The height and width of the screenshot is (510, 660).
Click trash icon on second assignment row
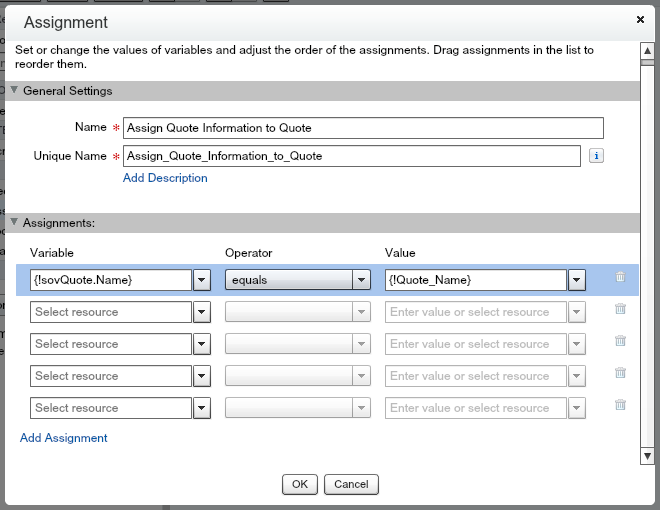(620, 310)
